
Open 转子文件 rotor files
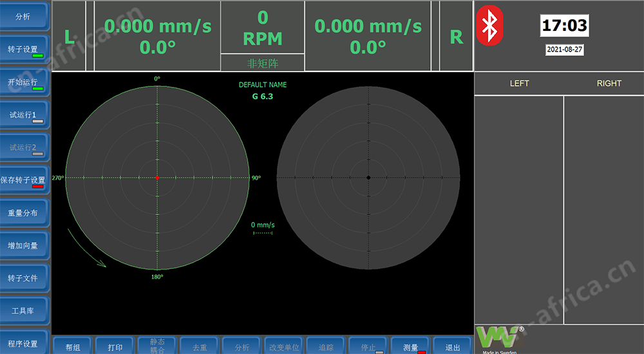24,278
